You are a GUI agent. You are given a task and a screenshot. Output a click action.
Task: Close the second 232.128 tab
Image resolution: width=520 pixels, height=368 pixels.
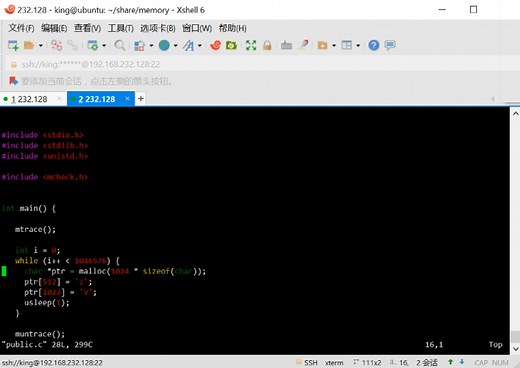point(127,99)
